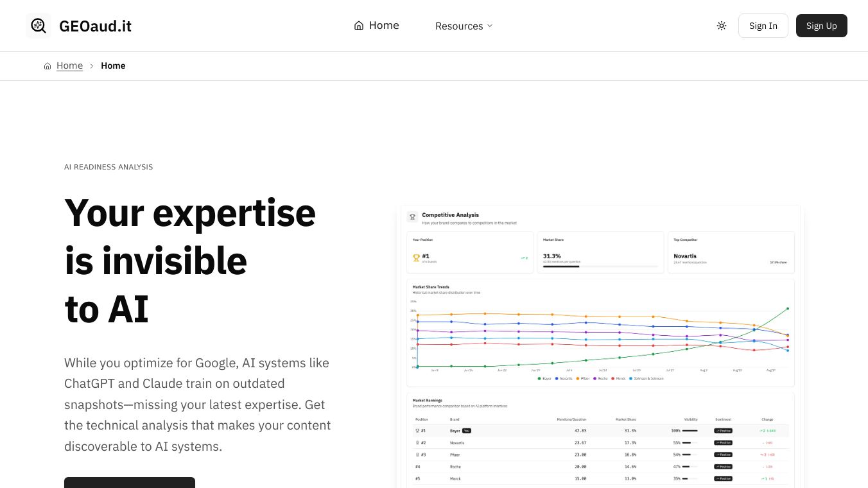Click the Sign Up button
This screenshot has height=488, width=868.
[x=821, y=26]
